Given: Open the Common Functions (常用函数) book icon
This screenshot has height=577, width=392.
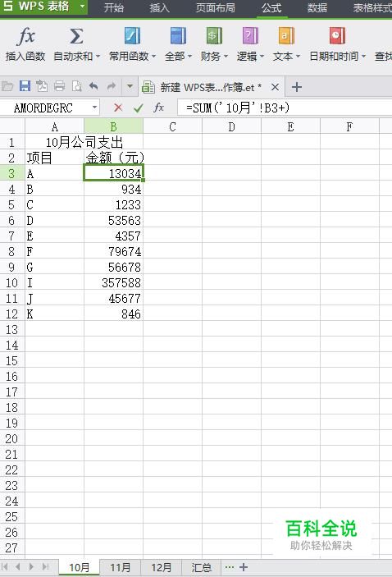Looking at the screenshot, I should click(x=132, y=36).
